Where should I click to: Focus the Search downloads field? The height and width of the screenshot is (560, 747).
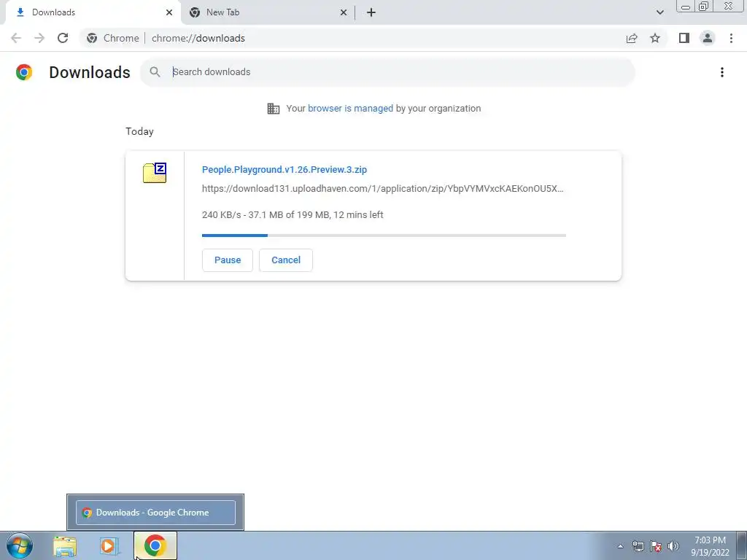[x=387, y=72]
